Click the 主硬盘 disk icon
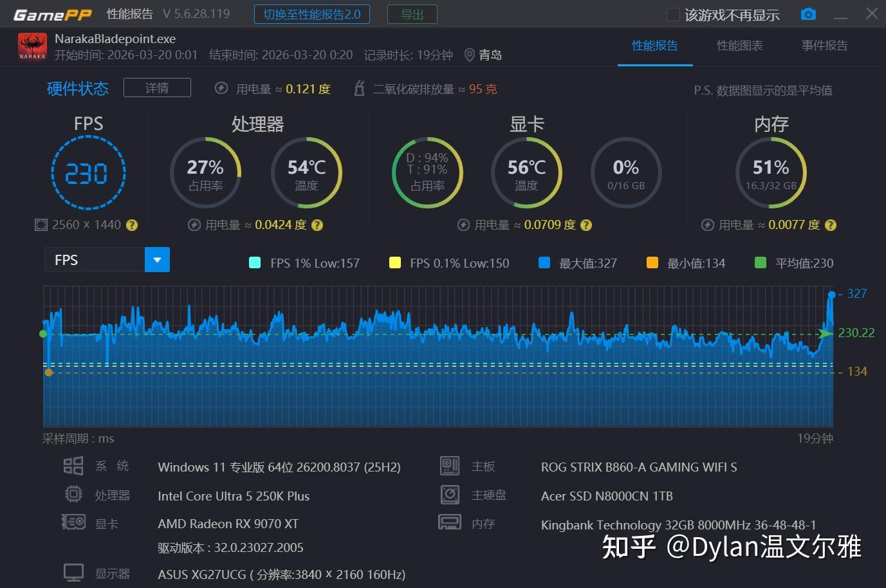The image size is (886, 588). (450, 494)
